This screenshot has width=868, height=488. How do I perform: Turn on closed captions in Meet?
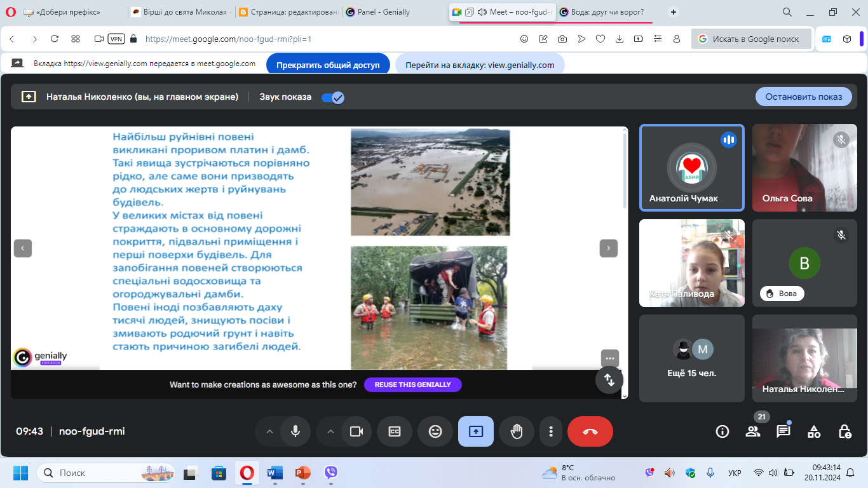tap(395, 431)
